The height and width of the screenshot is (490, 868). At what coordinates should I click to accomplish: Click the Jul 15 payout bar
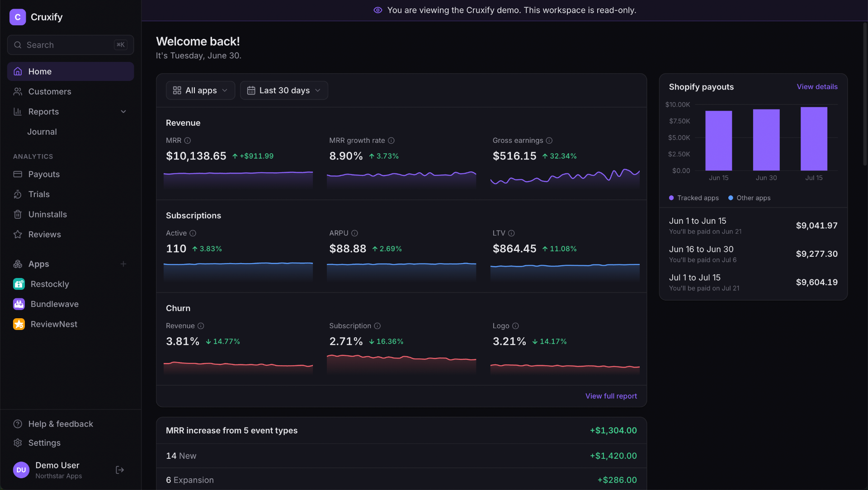(x=814, y=139)
